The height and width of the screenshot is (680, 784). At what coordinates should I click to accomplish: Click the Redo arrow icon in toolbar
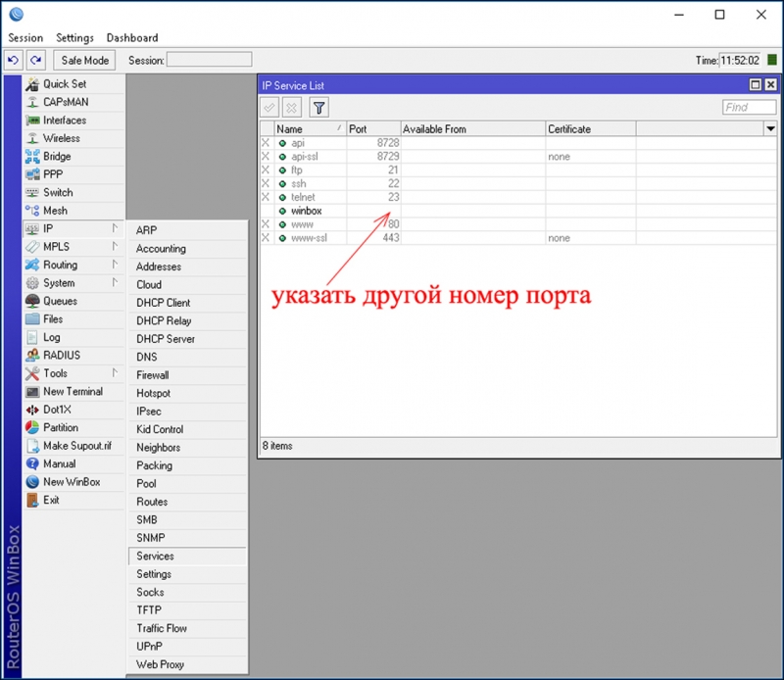[35, 61]
